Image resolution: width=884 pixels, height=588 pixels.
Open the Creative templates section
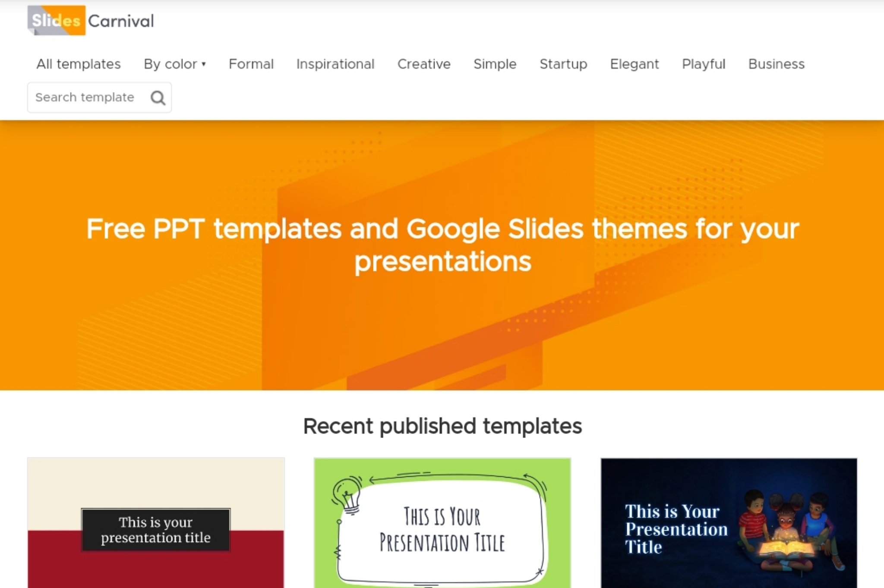coord(424,64)
